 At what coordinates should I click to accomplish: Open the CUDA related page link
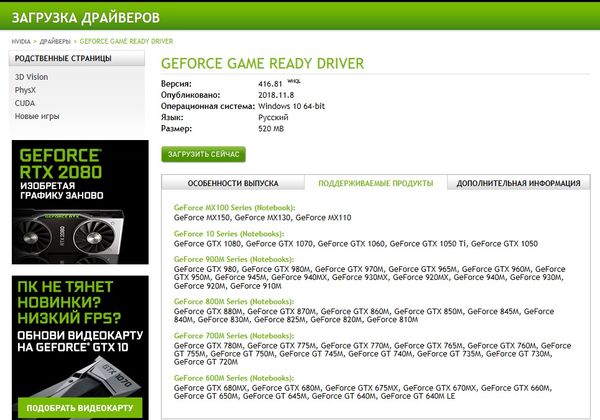[25, 103]
